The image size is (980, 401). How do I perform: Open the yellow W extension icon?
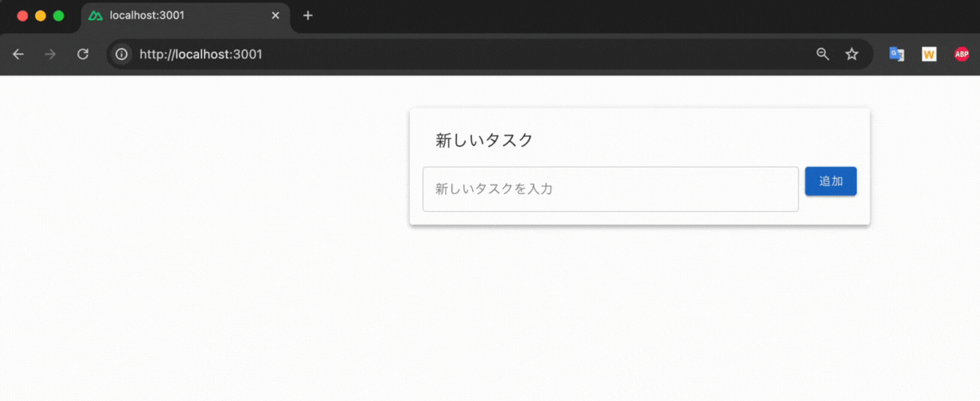coord(929,54)
